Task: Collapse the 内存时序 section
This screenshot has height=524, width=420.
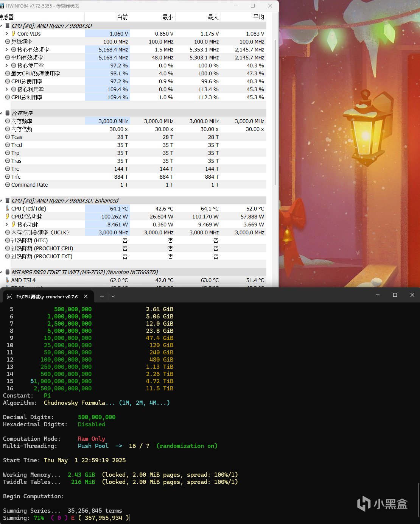Action: pos(2,113)
